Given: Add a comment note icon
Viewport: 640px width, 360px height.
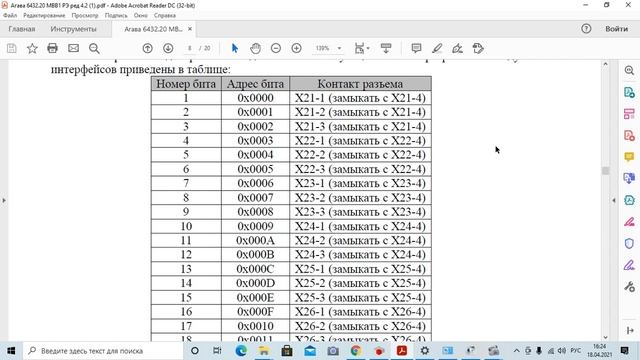Looking at the screenshot, I should click(x=416, y=48).
